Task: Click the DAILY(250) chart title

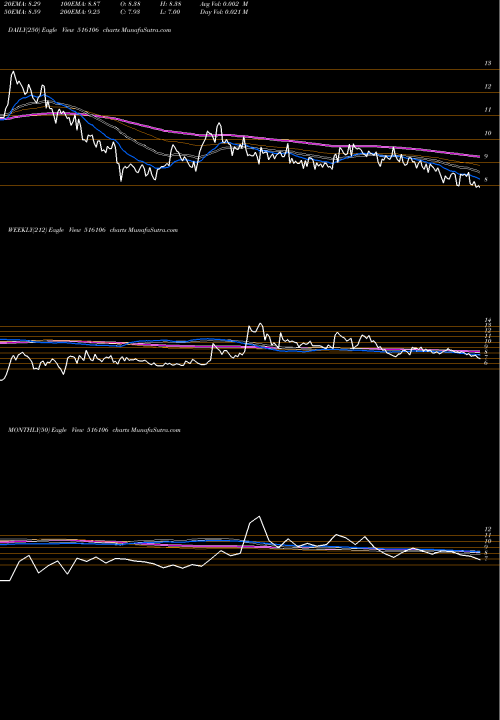Action: (90, 30)
